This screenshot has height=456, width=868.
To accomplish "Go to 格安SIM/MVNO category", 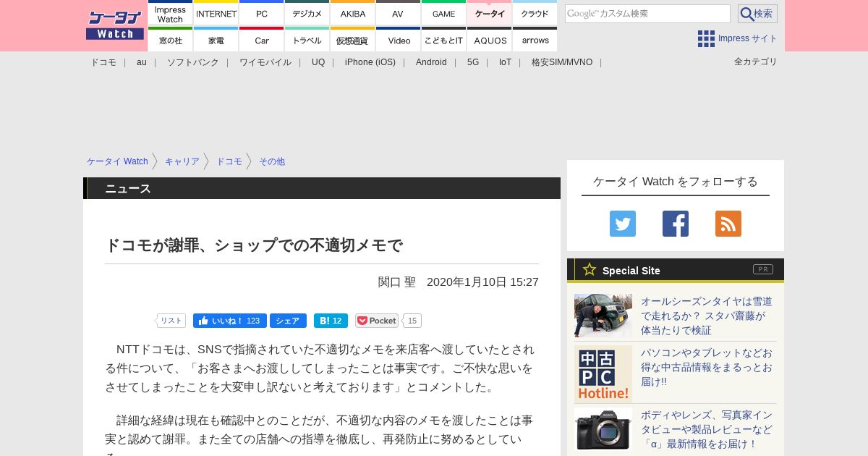I will [x=562, y=62].
